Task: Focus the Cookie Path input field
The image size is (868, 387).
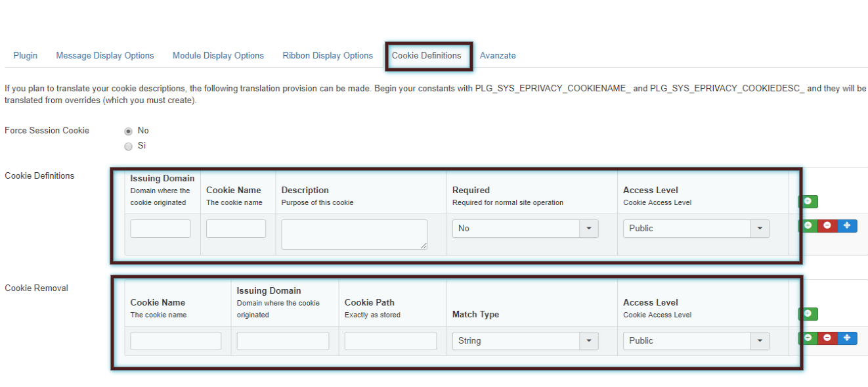Action: [390, 341]
